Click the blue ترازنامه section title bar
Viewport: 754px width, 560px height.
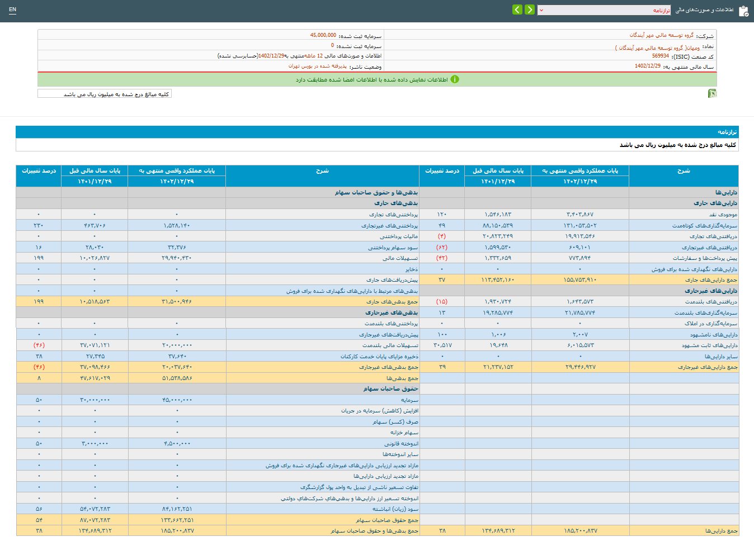point(377,132)
